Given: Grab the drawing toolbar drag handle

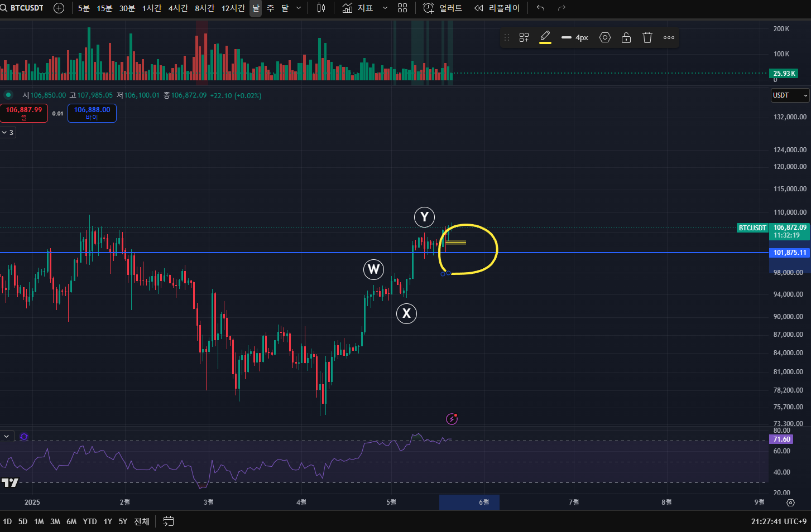Looking at the screenshot, I should tap(507, 37).
